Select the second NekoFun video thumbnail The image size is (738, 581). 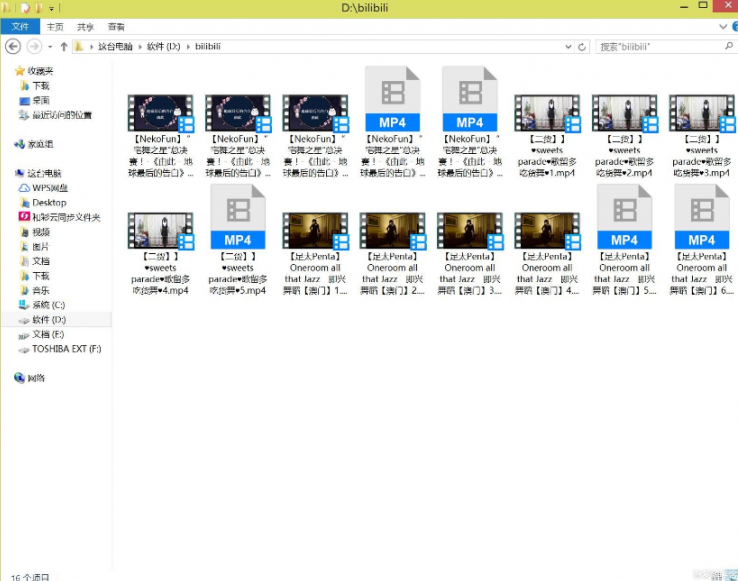pyautogui.click(x=238, y=113)
